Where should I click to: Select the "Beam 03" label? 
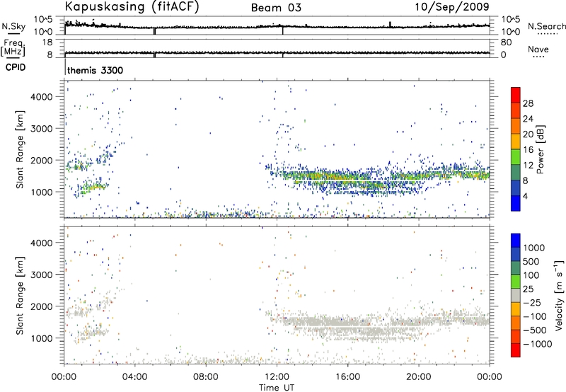point(276,8)
